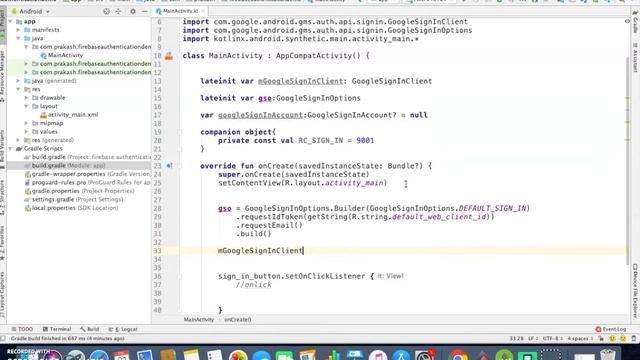Screen dimensions: 640x360
Task: Click default_web_client_id on line 29
Action: (440, 217)
